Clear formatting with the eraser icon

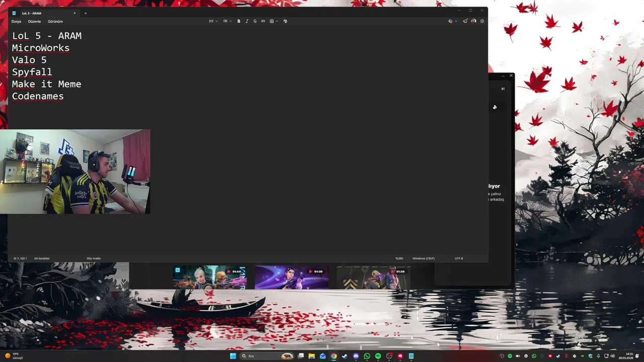(x=285, y=21)
